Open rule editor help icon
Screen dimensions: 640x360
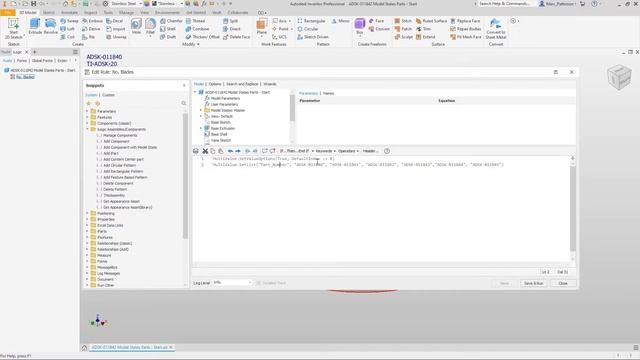click(x=387, y=151)
